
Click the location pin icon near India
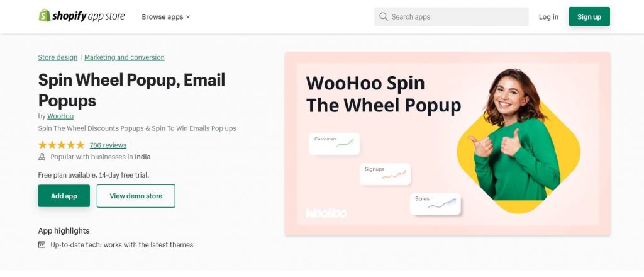[42, 157]
